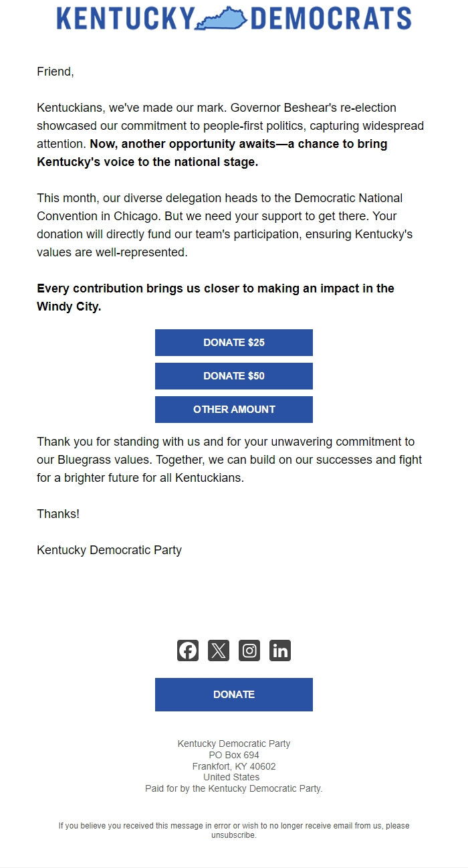Image resolution: width=468 pixels, height=868 pixels.
Task: Open the Facebook social icon
Action: 188,650
